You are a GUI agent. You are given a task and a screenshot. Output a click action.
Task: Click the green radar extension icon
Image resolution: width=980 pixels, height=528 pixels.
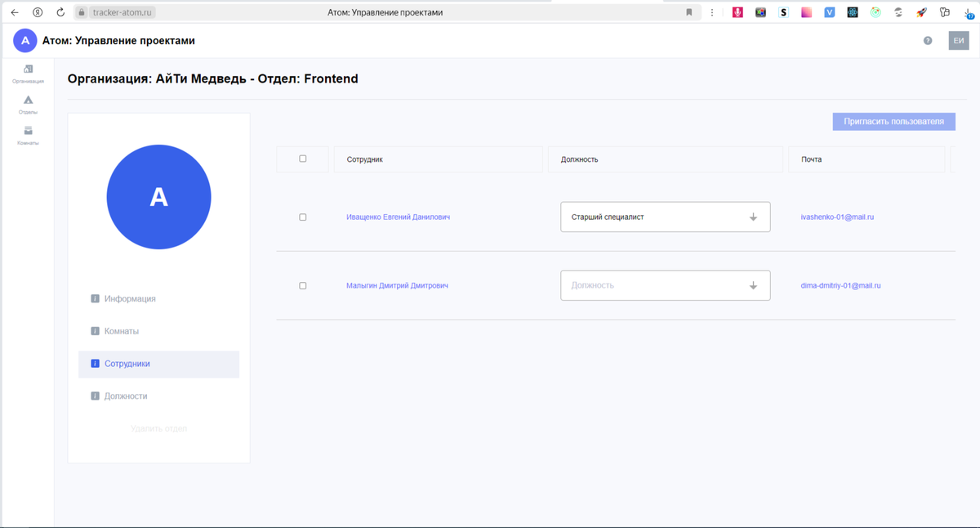875,12
